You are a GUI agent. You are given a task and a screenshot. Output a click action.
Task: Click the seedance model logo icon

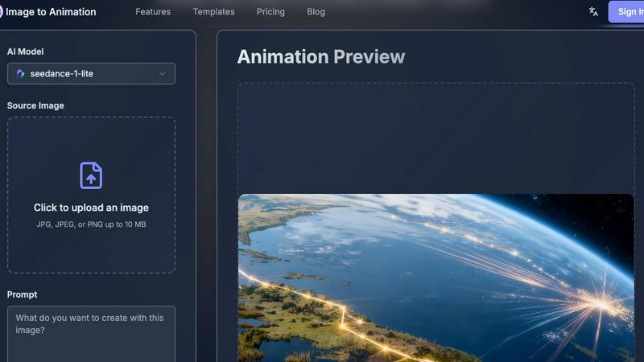pyautogui.click(x=21, y=74)
